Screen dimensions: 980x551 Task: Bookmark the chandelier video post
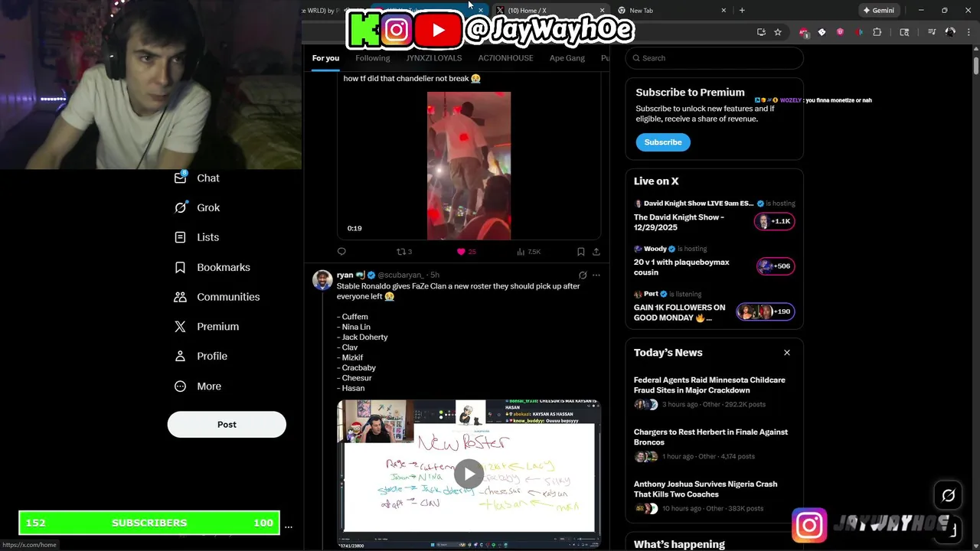coord(581,252)
